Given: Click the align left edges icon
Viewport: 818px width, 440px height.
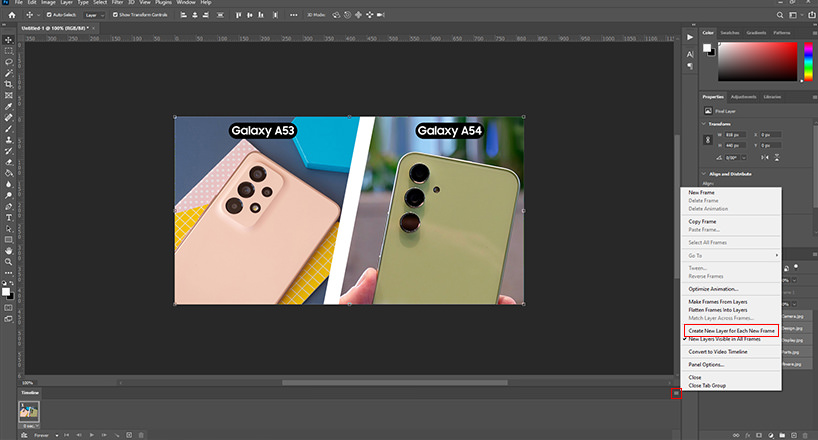Looking at the screenshot, I should [183, 15].
